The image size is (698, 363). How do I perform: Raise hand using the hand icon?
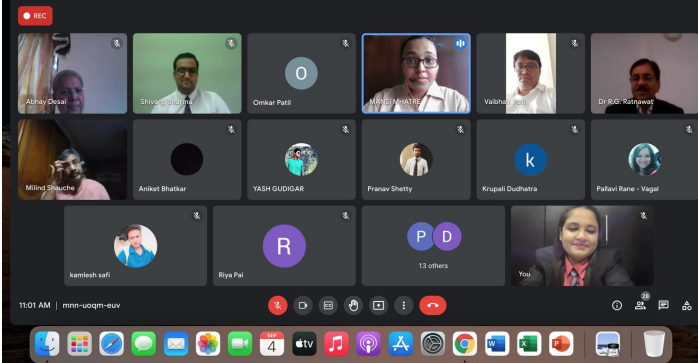tap(353, 306)
